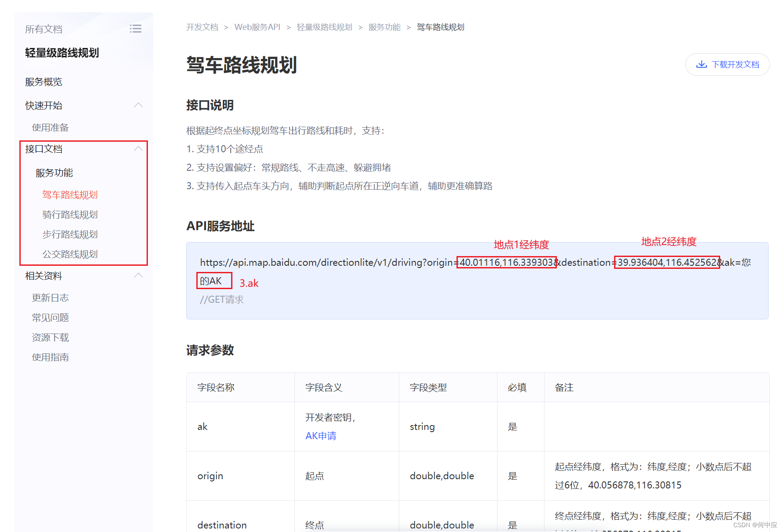Click the download icon in 下载开发文档 button

tap(701, 64)
